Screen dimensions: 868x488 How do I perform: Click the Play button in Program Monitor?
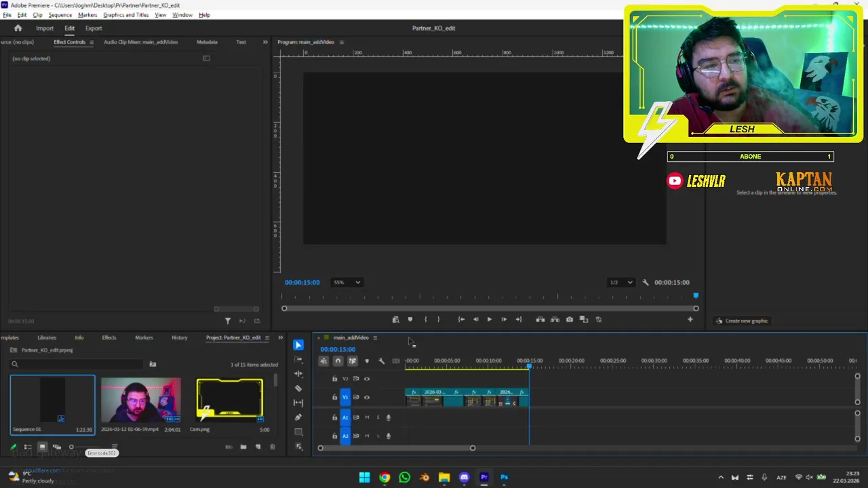(x=490, y=319)
